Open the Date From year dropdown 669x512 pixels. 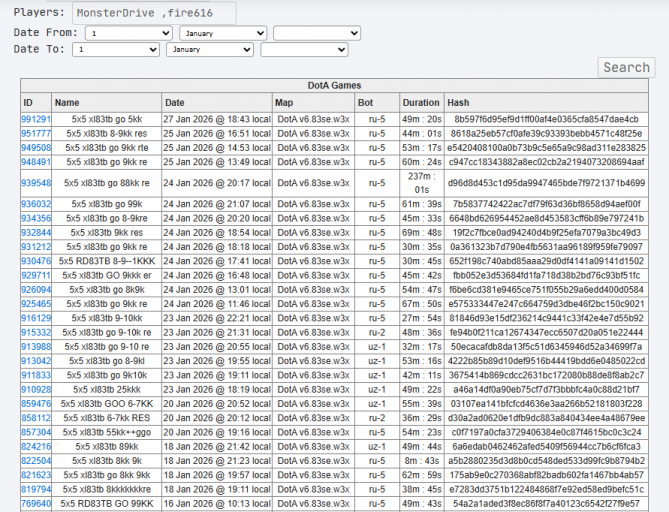click(317, 33)
